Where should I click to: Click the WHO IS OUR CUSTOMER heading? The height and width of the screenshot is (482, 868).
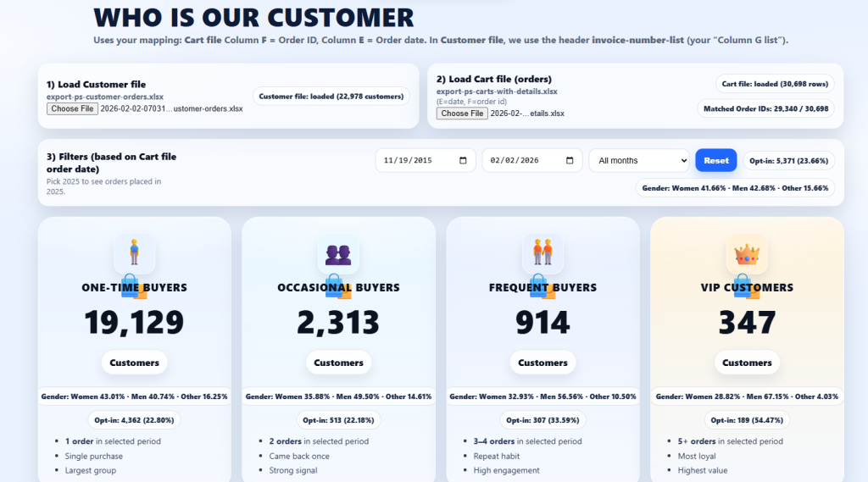(x=253, y=18)
